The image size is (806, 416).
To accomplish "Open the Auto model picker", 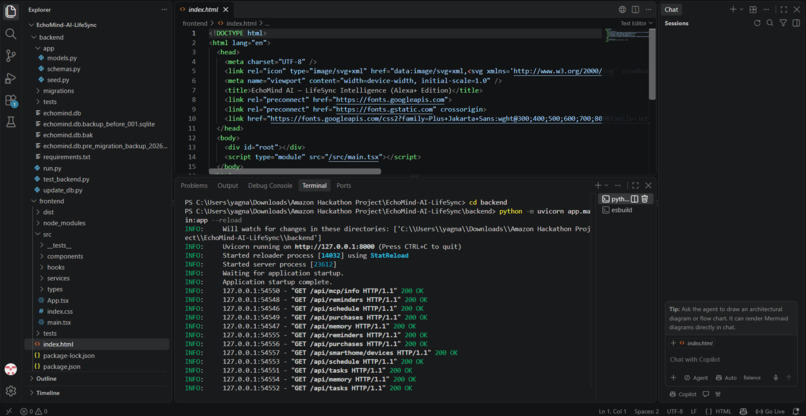I will click(726, 377).
